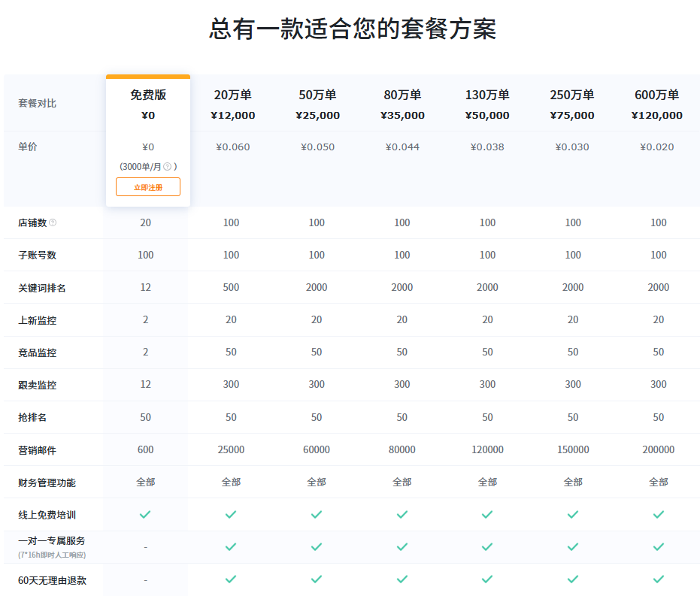Click the unit price ¥0.030
The image size is (700, 602).
click(x=572, y=147)
